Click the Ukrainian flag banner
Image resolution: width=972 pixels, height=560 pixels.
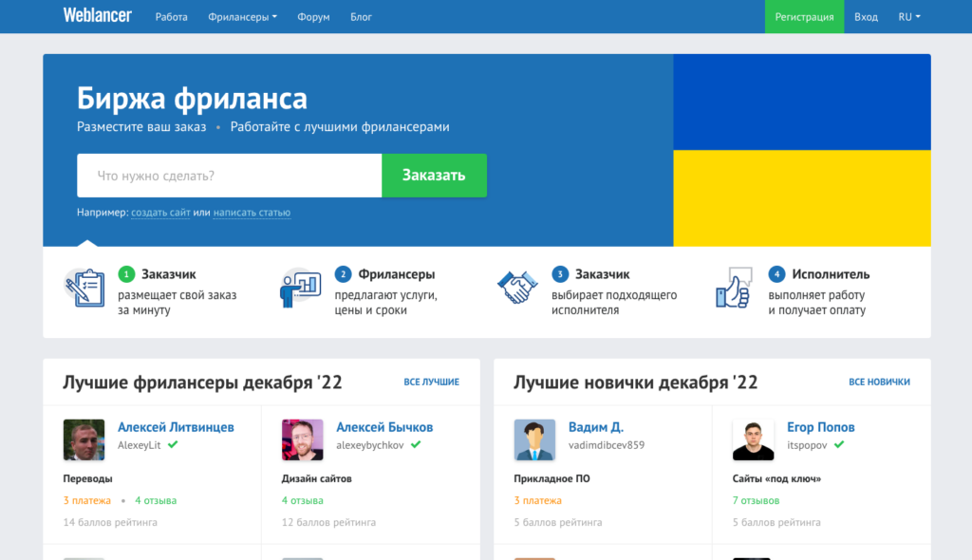point(802,150)
